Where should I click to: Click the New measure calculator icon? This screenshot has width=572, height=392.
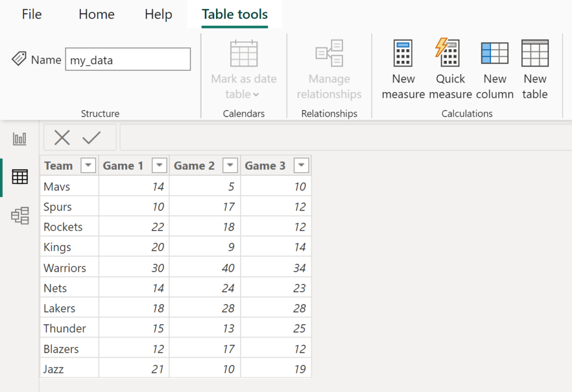point(403,54)
